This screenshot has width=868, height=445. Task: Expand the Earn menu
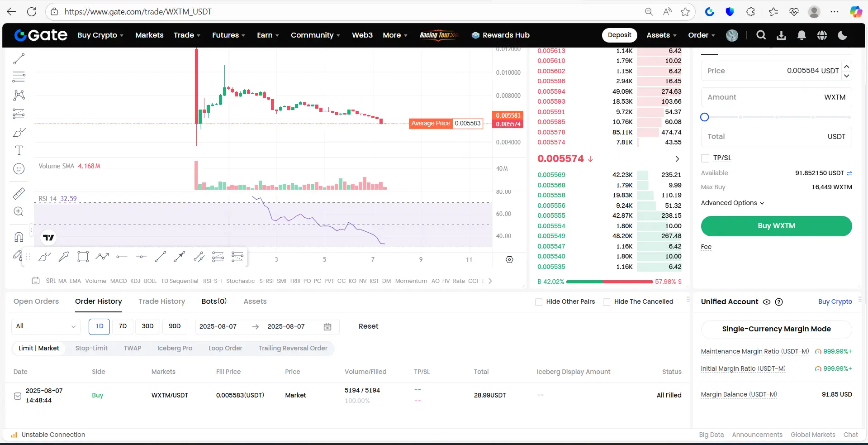click(x=268, y=35)
